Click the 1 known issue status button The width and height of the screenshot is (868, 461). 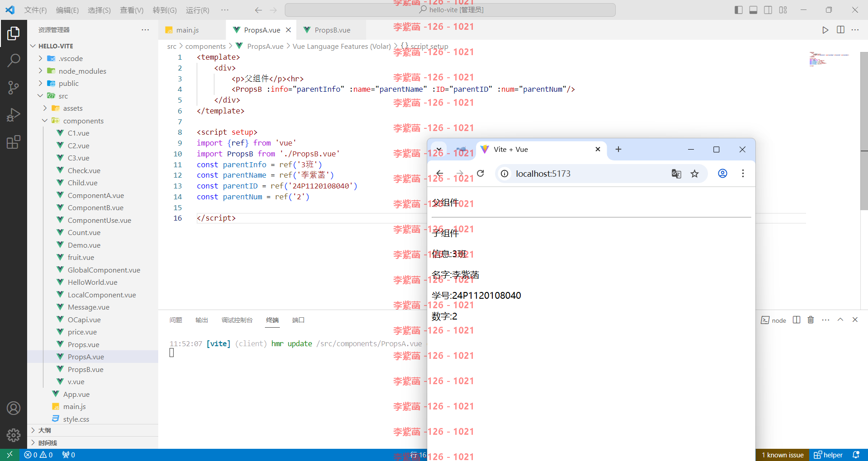pos(782,455)
